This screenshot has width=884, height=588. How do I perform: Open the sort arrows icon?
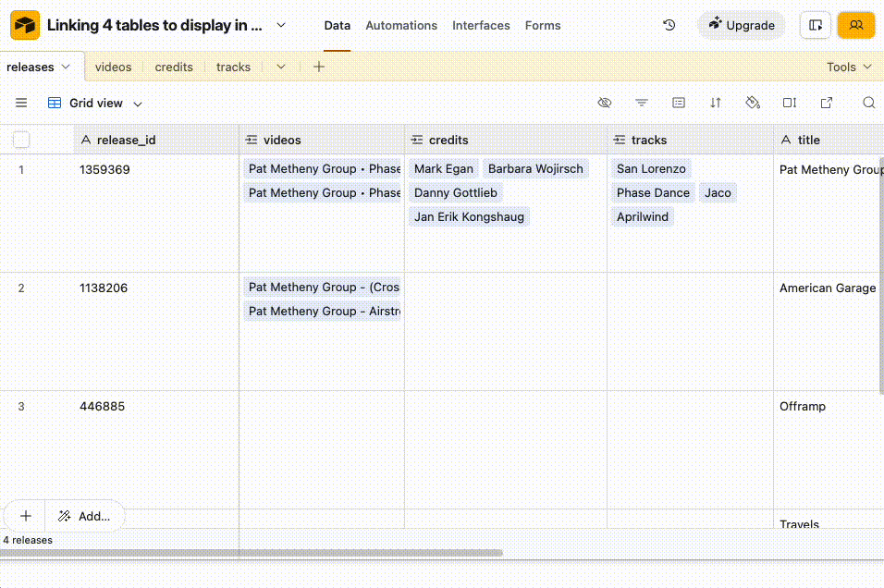(716, 103)
